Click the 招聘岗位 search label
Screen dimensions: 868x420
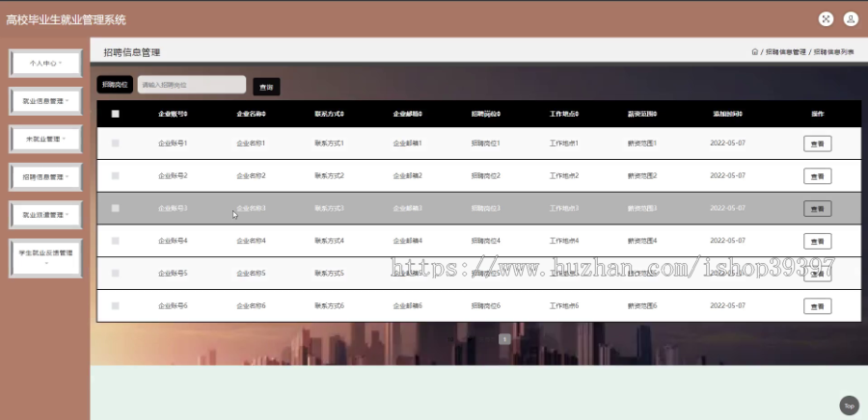[115, 85]
